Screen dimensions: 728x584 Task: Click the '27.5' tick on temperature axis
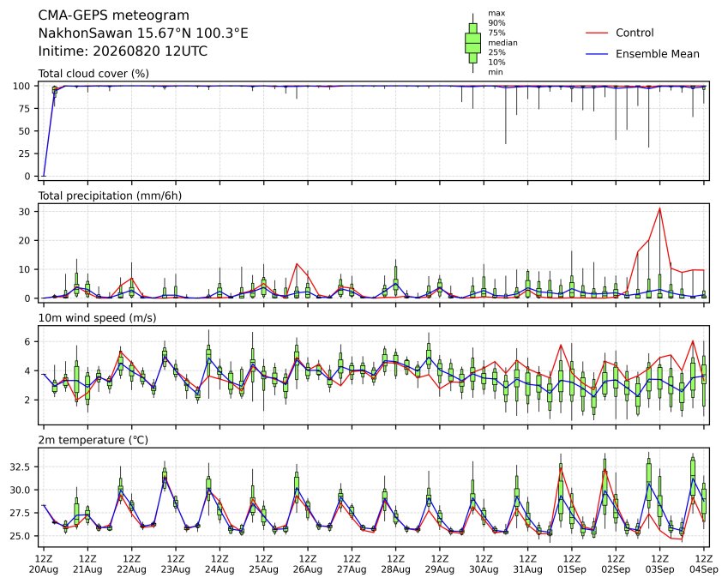[20, 513]
